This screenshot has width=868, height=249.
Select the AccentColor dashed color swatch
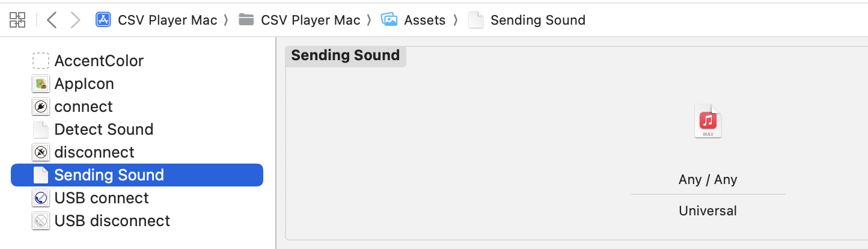(x=40, y=61)
